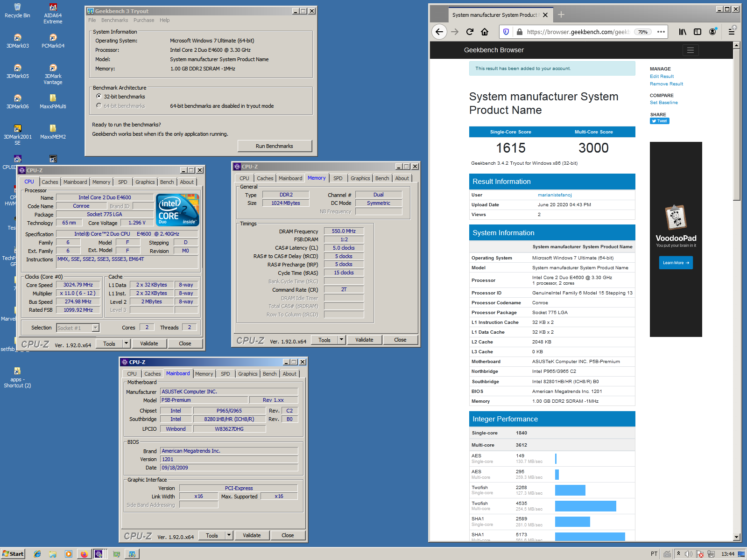
Task: Open the Geekbench Benchmarks menu
Action: [114, 20]
